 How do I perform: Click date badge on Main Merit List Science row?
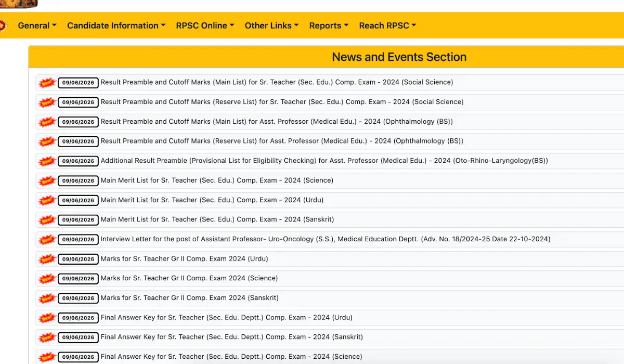click(x=78, y=181)
